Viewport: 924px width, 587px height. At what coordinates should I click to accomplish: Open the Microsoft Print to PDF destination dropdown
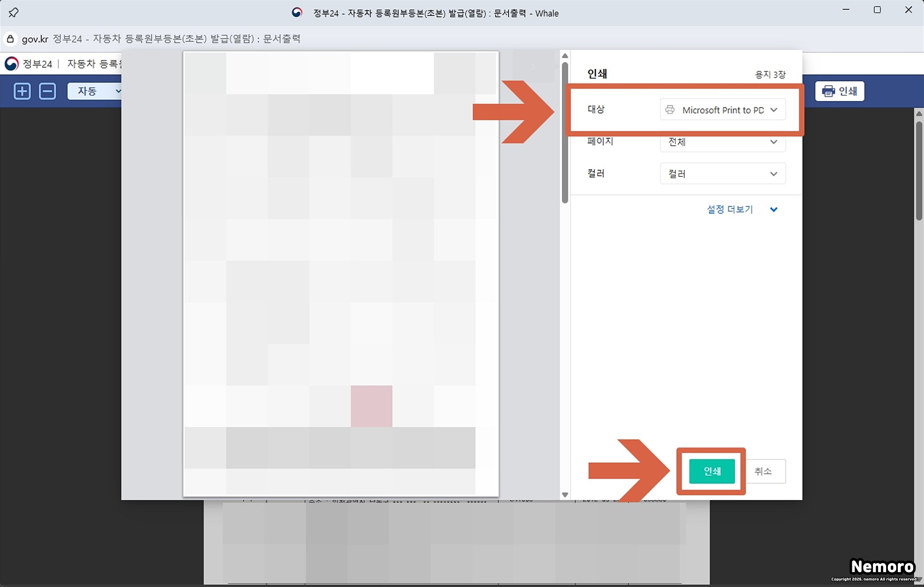point(723,110)
